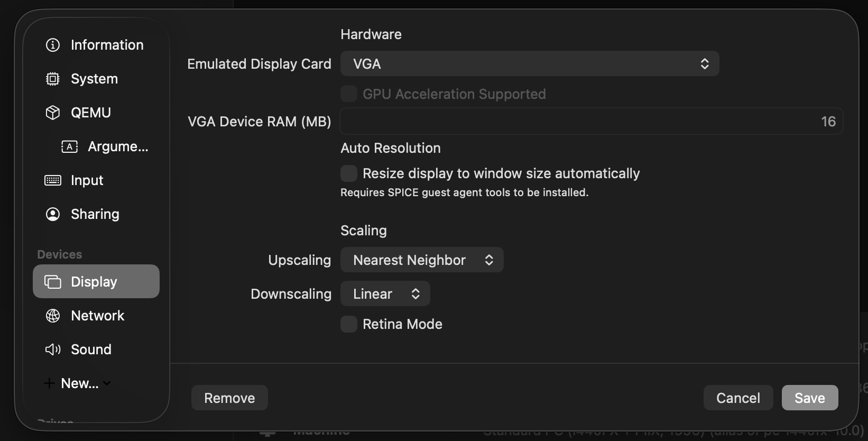The height and width of the screenshot is (441, 868).
Task: Click the Arguments text-box icon
Action: [x=70, y=146]
